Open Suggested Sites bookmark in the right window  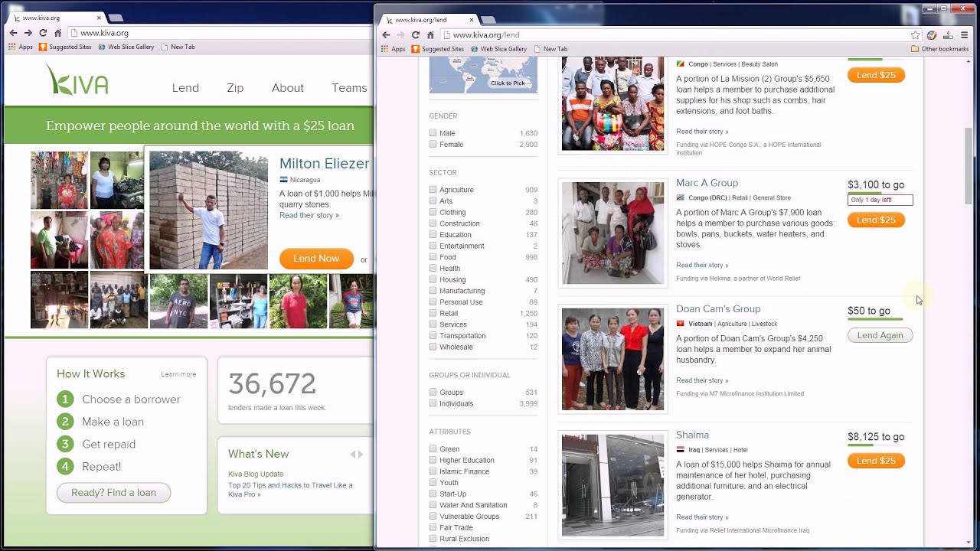pos(437,49)
